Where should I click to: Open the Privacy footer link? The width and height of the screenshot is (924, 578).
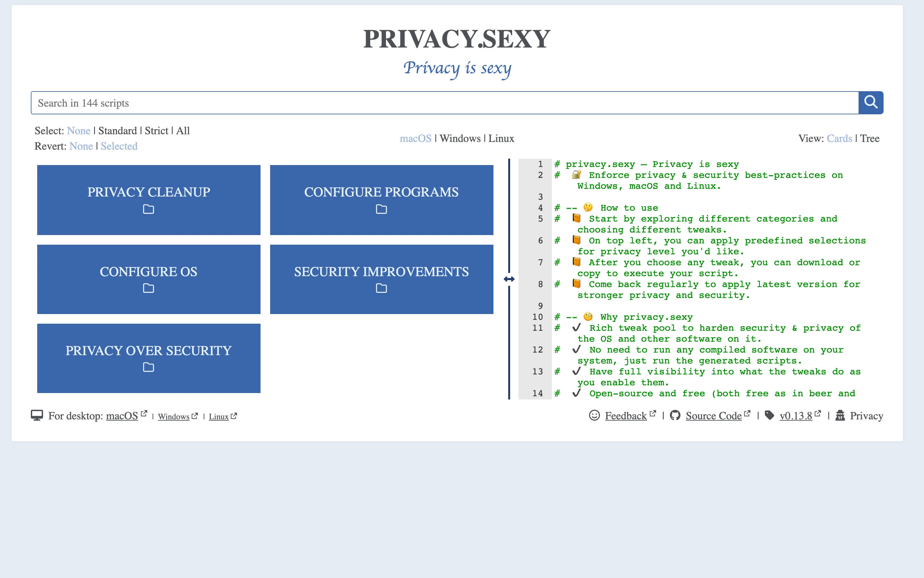pos(866,416)
